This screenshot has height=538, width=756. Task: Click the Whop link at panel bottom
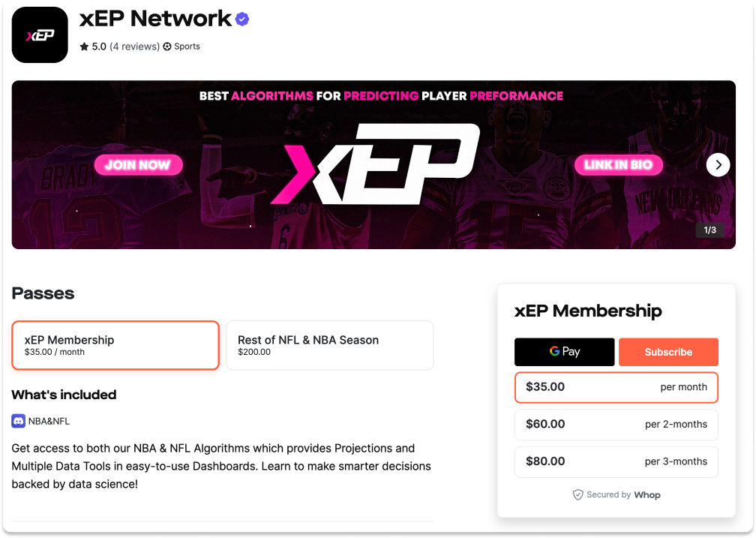647,494
